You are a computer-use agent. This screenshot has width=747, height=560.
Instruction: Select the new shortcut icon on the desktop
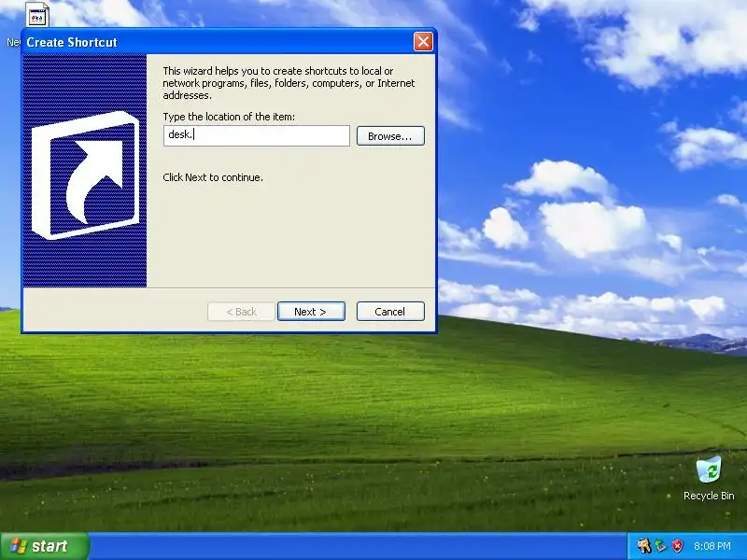click(x=36, y=14)
